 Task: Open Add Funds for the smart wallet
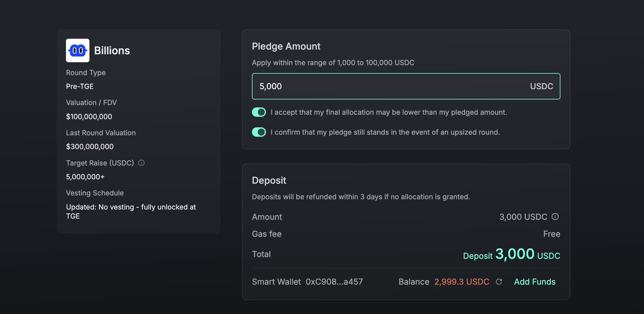(x=535, y=282)
